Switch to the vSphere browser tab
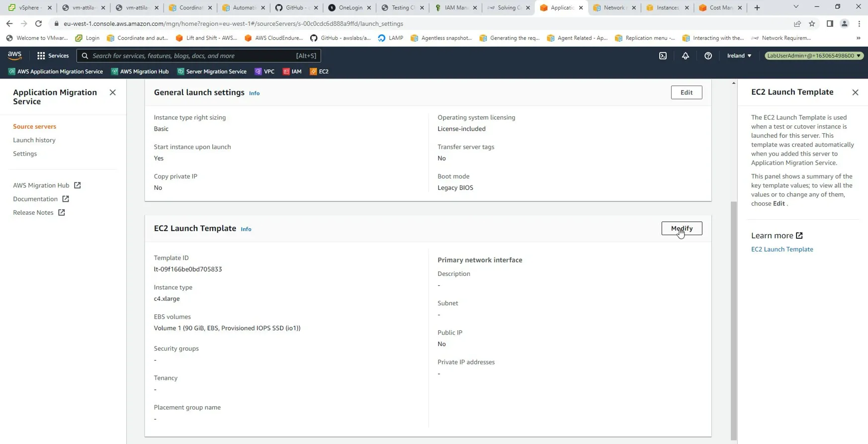Screen dimensions: 868x444 [30, 7]
